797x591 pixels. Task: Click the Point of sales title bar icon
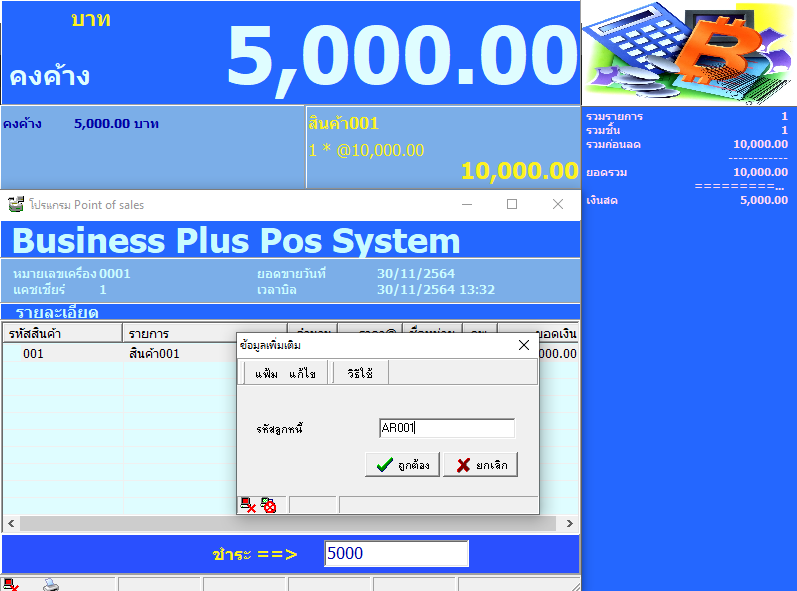pos(15,204)
